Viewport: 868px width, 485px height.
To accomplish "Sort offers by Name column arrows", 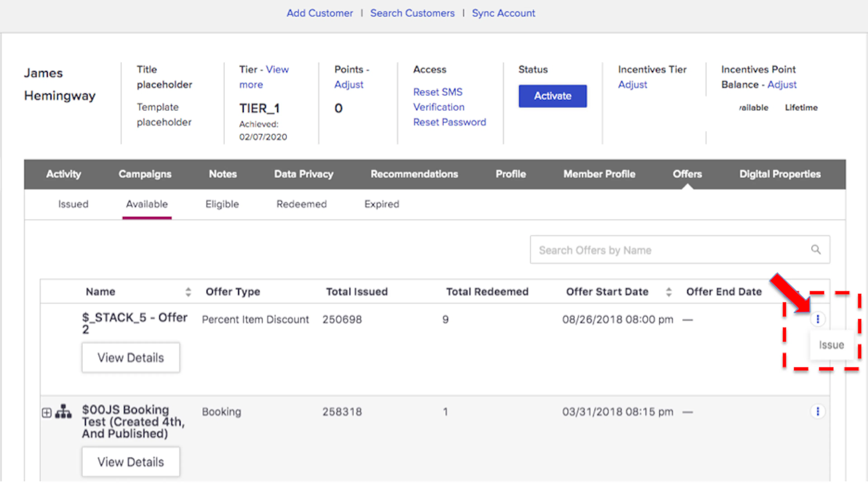I will (x=188, y=292).
